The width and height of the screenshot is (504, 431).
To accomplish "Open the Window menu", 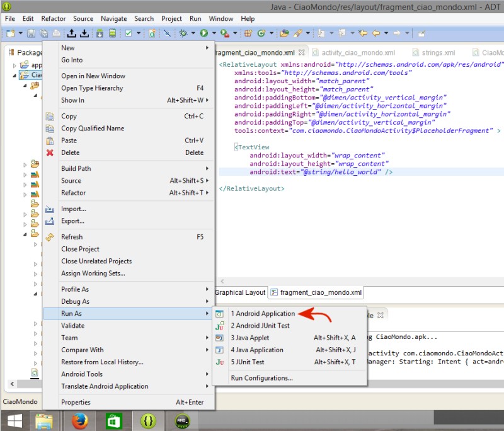I will pos(221,19).
